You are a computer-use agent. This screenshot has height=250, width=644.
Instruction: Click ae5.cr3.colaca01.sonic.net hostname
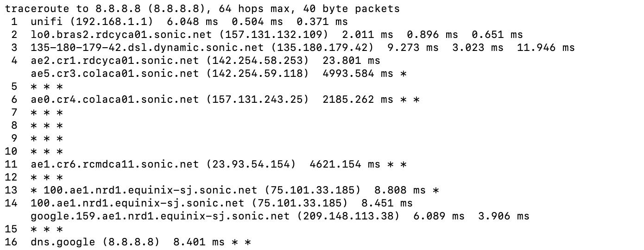115,74
